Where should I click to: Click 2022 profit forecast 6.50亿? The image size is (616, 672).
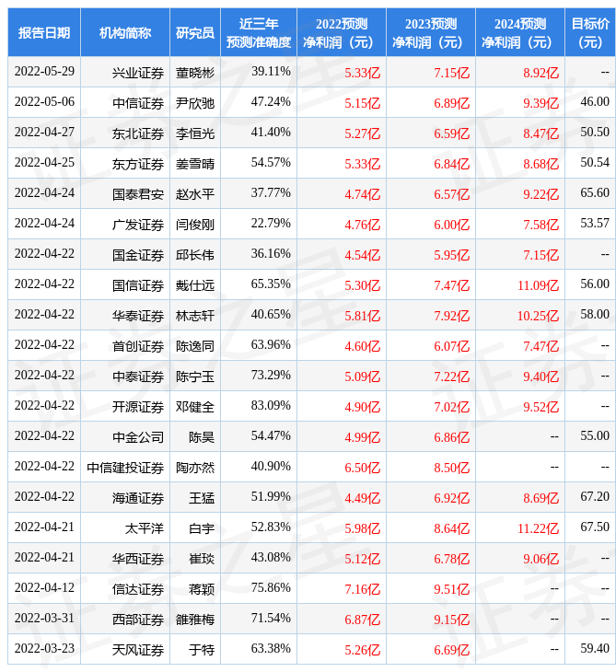pos(362,468)
